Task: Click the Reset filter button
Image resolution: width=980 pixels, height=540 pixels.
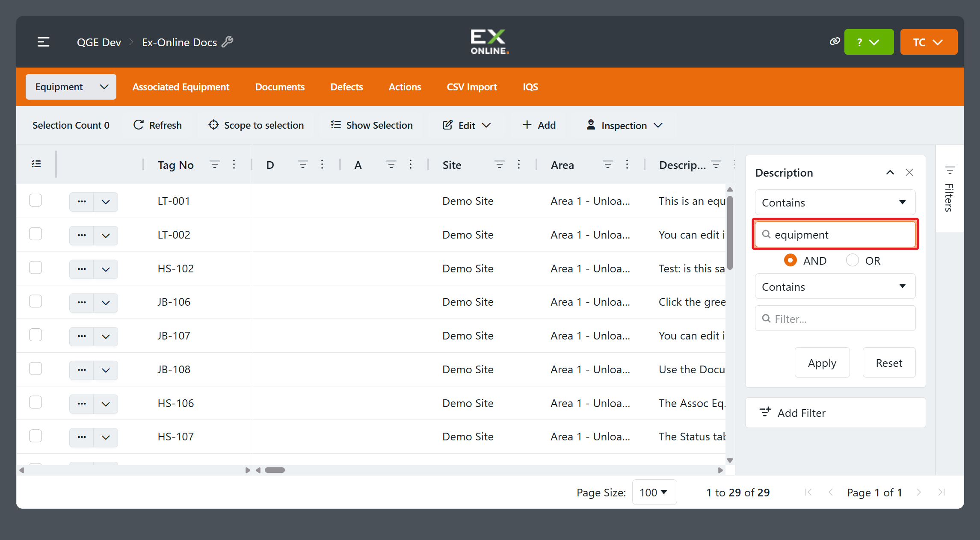Action: pos(889,363)
